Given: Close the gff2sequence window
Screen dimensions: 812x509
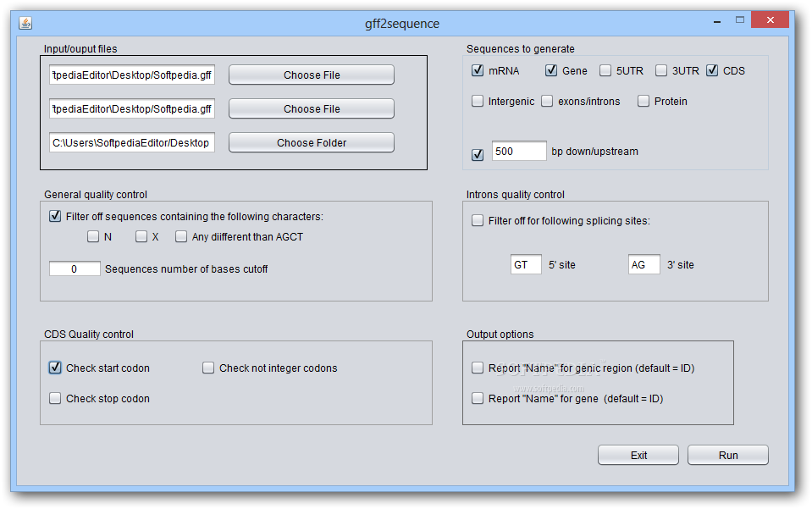Looking at the screenshot, I should (x=770, y=20).
